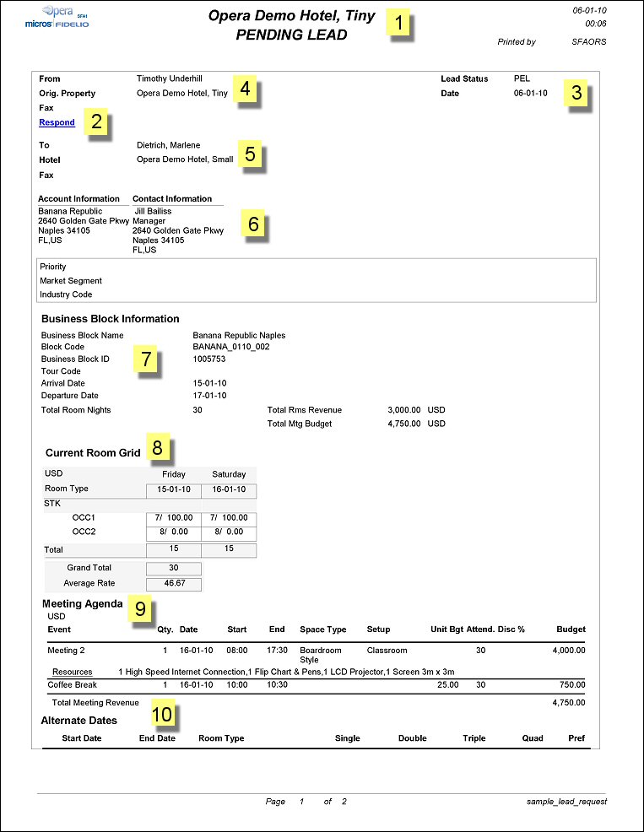Click yellow callout marker 10 by Alternate Dates
The height and width of the screenshot is (832, 644).
pyautogui.click(x=162, y=715)
